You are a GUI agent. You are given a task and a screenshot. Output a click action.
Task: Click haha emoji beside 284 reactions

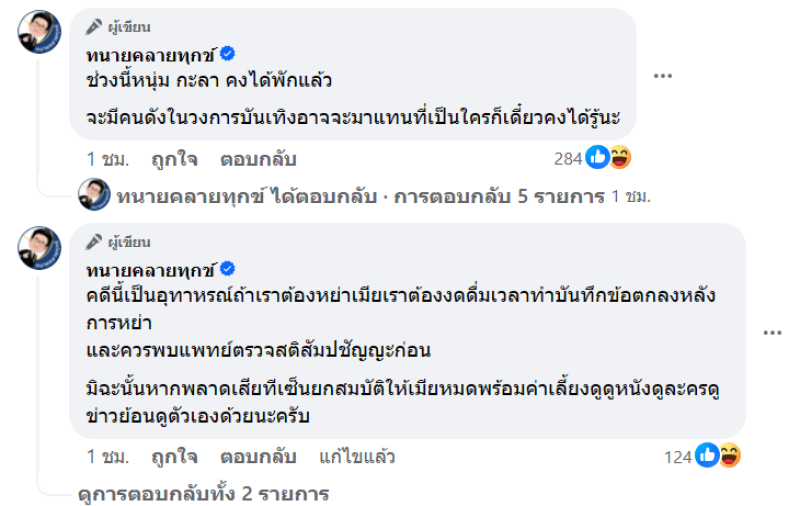pos(619,158)
